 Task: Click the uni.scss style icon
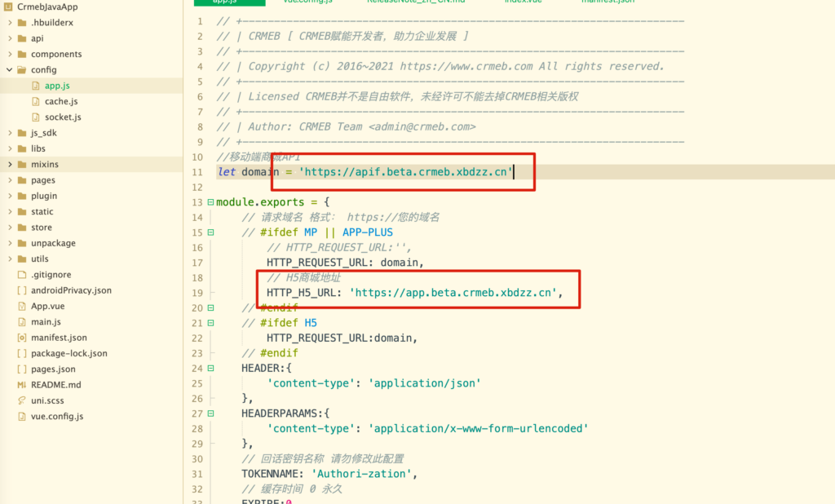[22, 400]
